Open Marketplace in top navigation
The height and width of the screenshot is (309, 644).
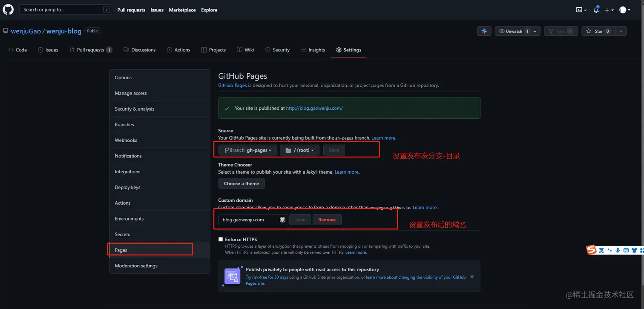pyautogui.click(x=182, y=10)
